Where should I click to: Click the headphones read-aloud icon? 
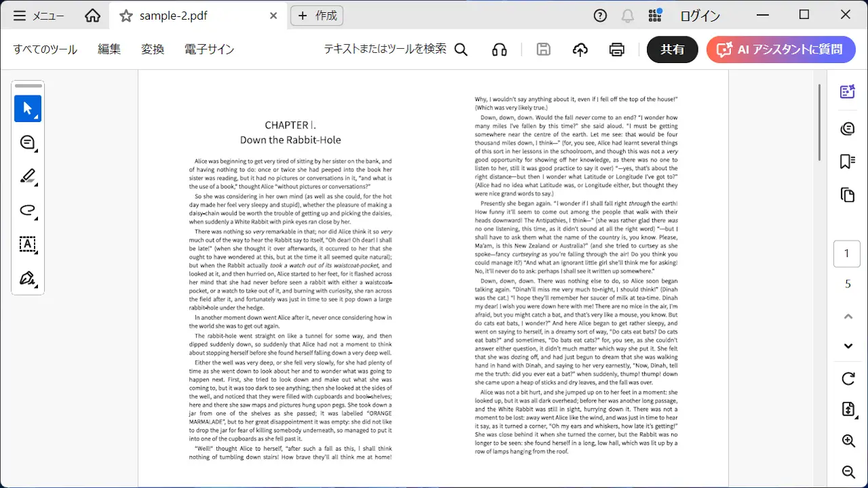500,49
